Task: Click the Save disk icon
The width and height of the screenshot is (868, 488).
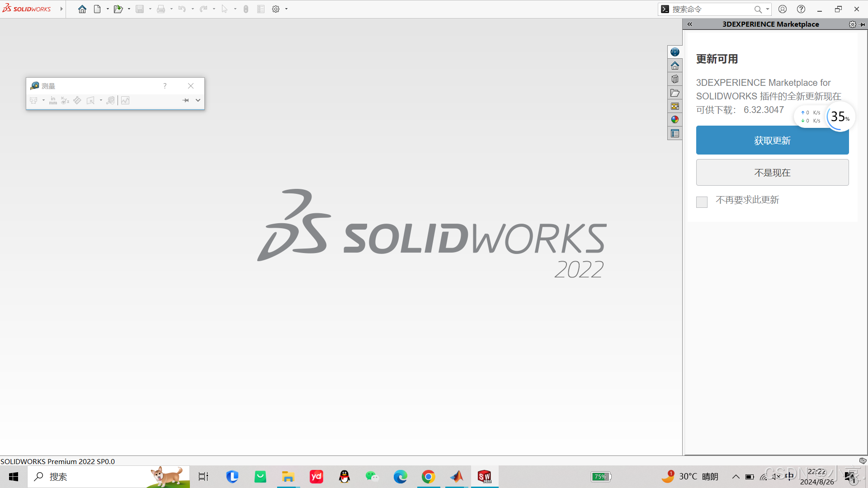Action: pos(140,9)
